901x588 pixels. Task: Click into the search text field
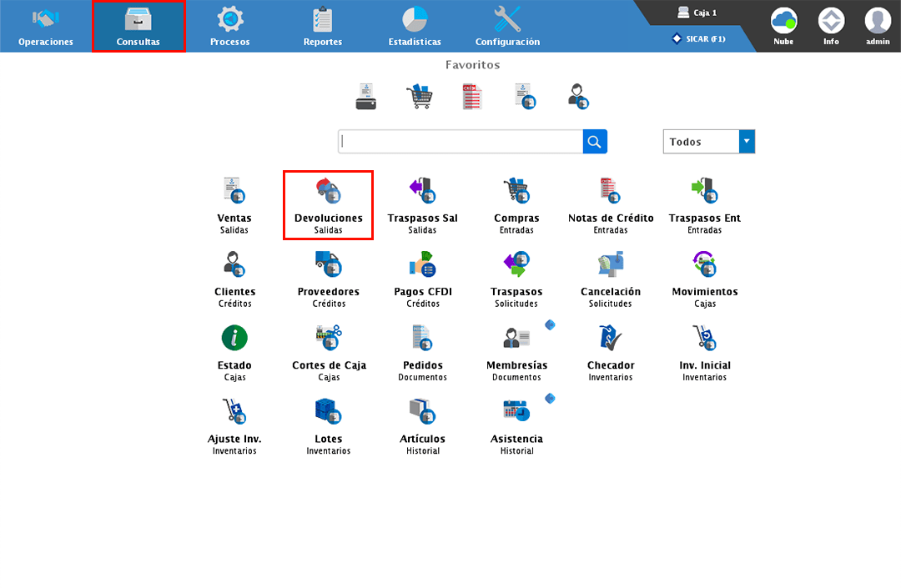coord(461,142)
